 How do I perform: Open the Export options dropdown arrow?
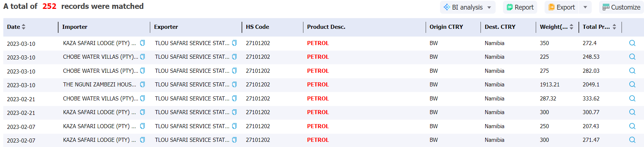click(585, 7)
